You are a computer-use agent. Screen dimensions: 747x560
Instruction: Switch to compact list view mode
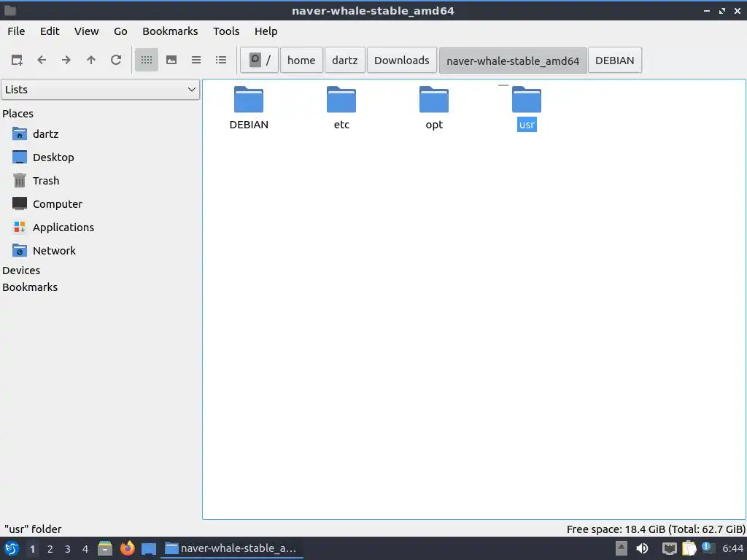(x=196, y=60)
